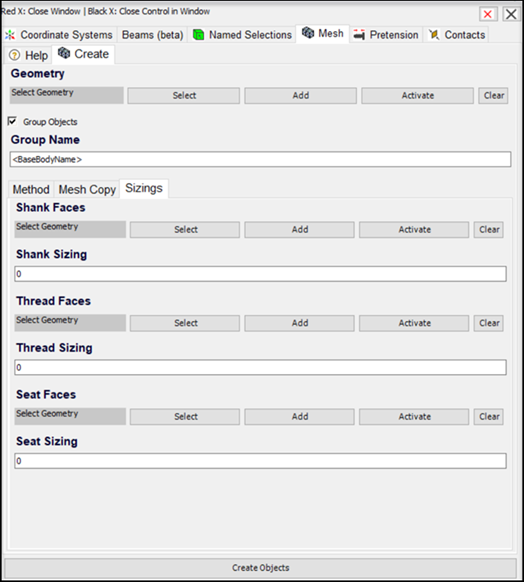The height and width of the screenshot is (582, 524).
Task: Click the Create tab mesh icon
Action: tap(64, 53)
